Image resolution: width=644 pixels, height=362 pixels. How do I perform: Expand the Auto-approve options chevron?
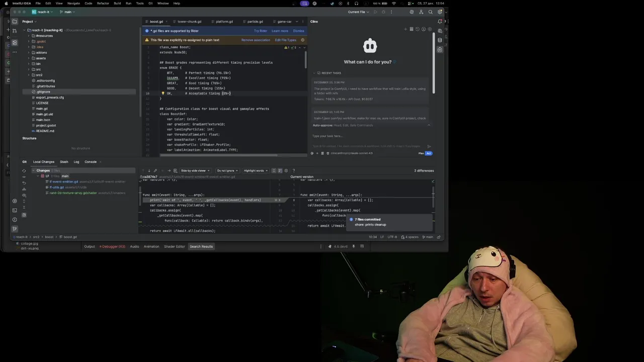tap(429, 125)
